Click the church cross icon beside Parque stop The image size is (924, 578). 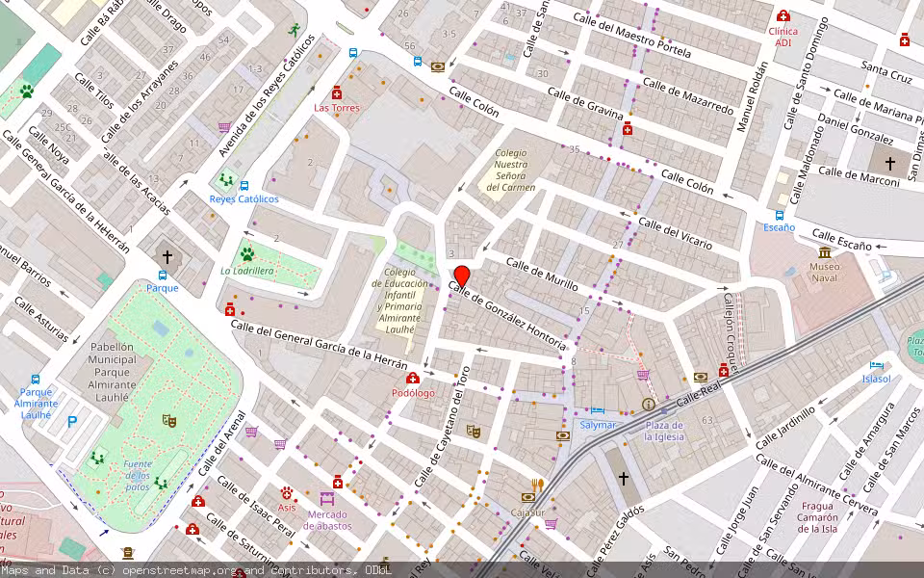(167, 256)
